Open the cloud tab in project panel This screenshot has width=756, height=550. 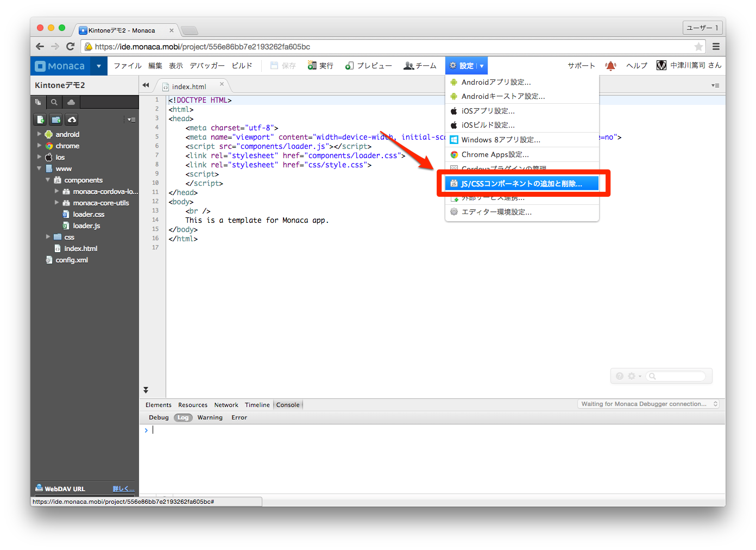[x=71, y=102]
